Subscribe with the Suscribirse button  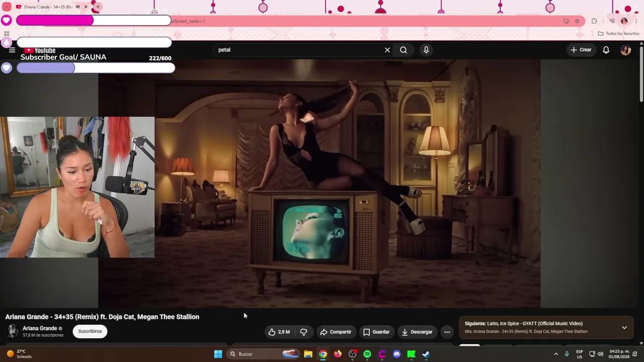pos(90,331)
